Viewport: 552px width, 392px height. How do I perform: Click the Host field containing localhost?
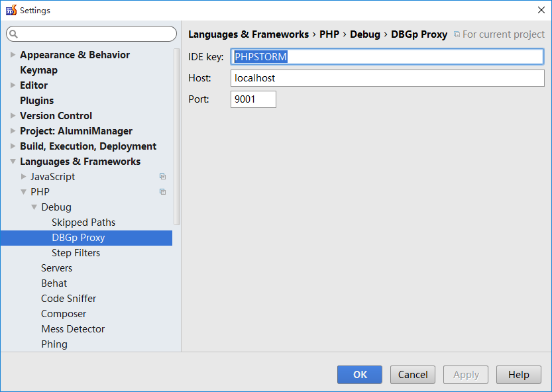point(387,78)
